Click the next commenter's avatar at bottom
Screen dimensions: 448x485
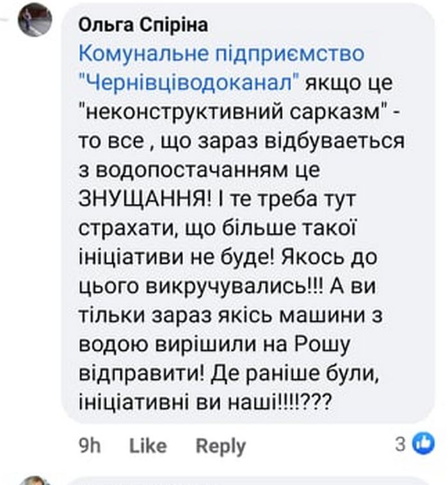[35, 481]
